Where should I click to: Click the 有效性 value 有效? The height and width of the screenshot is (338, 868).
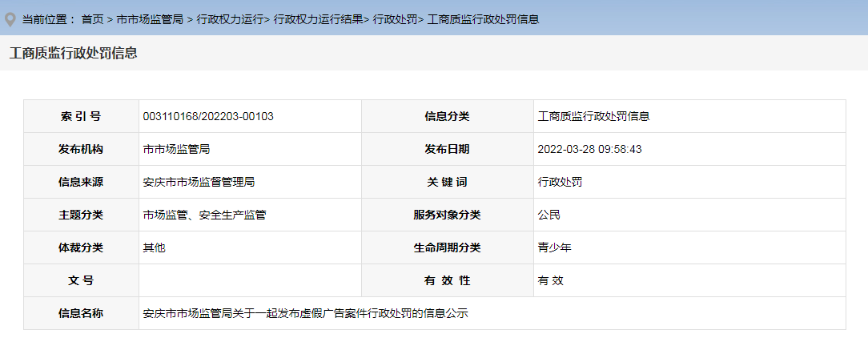click(549, 280)
